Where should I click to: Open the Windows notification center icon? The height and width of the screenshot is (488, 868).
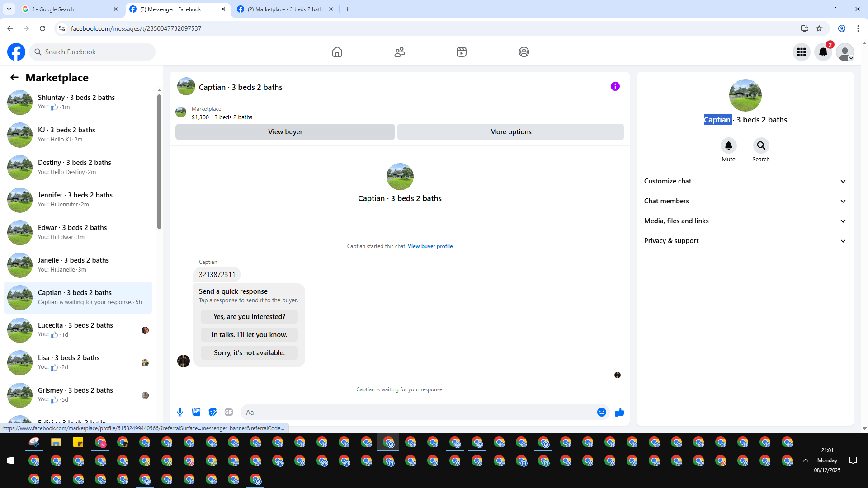click(x=853, y=460)
